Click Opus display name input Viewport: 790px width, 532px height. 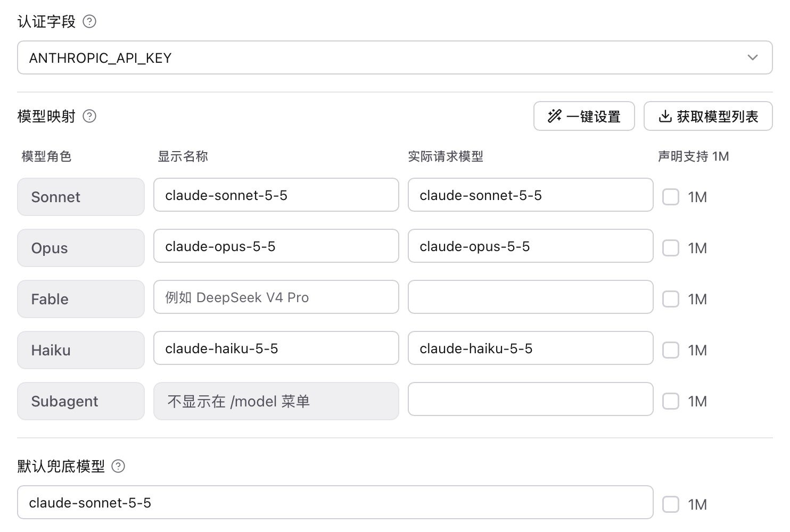(276, 246)
